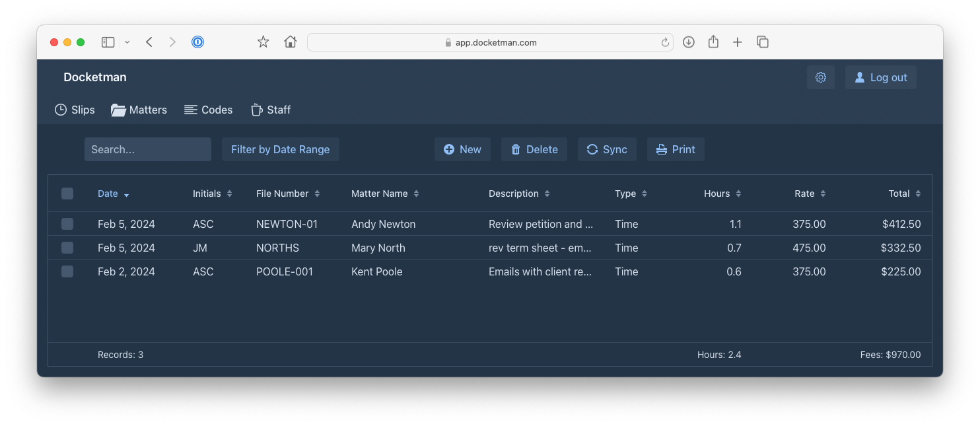Open the Staff tab

pyautogui.click(x=271, y=110)
